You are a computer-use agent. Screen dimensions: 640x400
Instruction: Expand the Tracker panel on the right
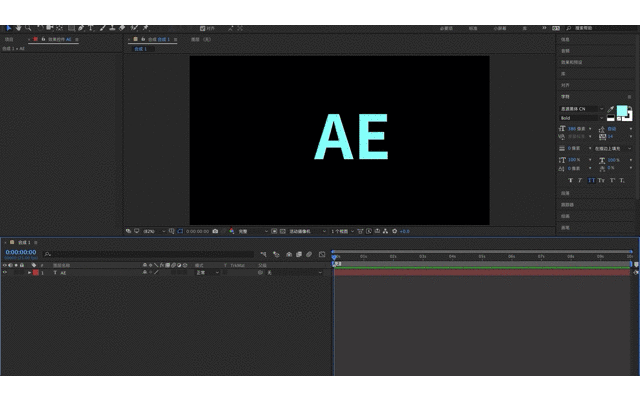[x=567, y=204]
